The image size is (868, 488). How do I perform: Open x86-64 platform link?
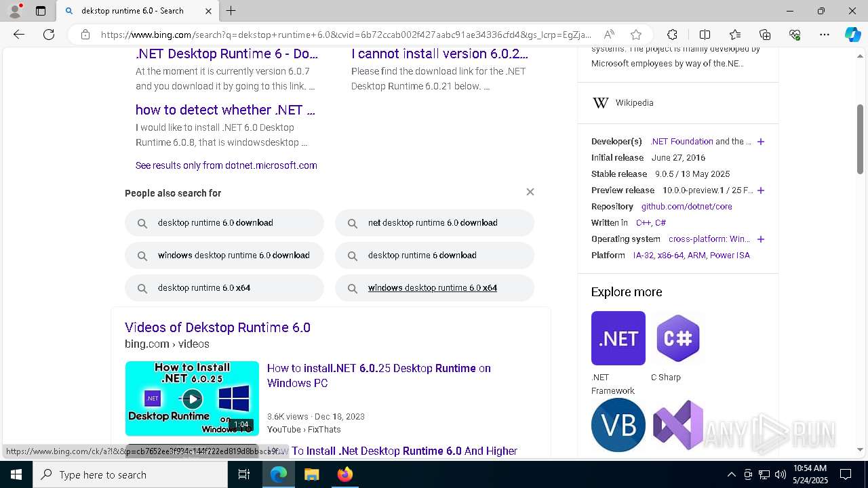click(x=670, y=256)
